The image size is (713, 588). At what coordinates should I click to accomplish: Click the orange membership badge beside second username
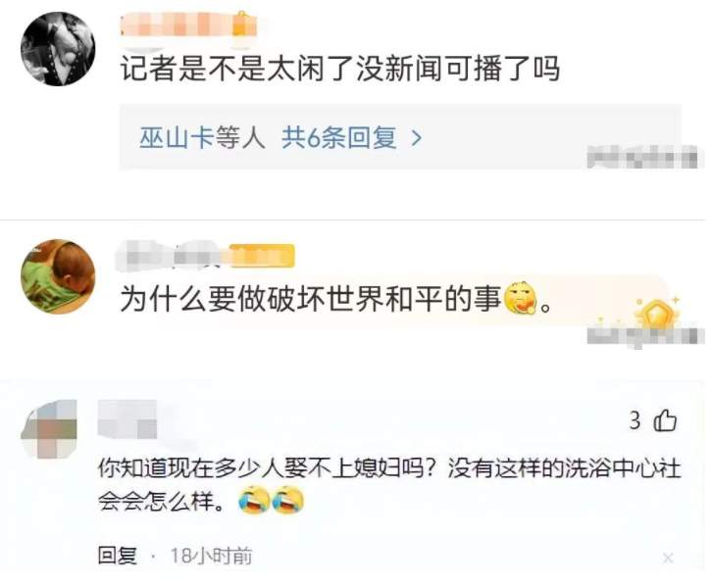pos(262,256)
